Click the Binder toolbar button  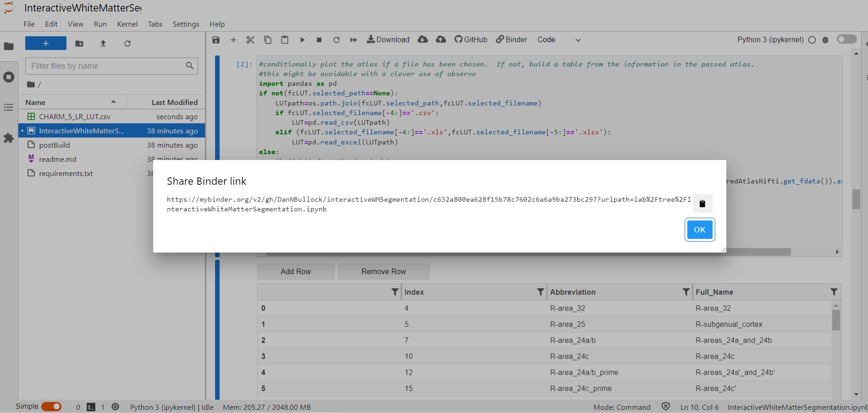point(511,39)
